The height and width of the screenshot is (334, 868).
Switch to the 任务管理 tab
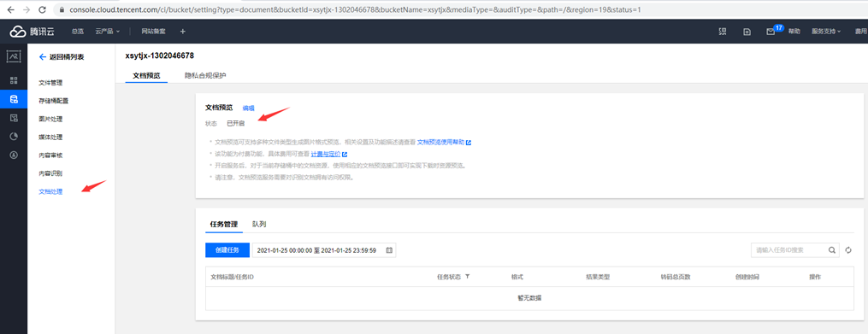click(224, 224)
